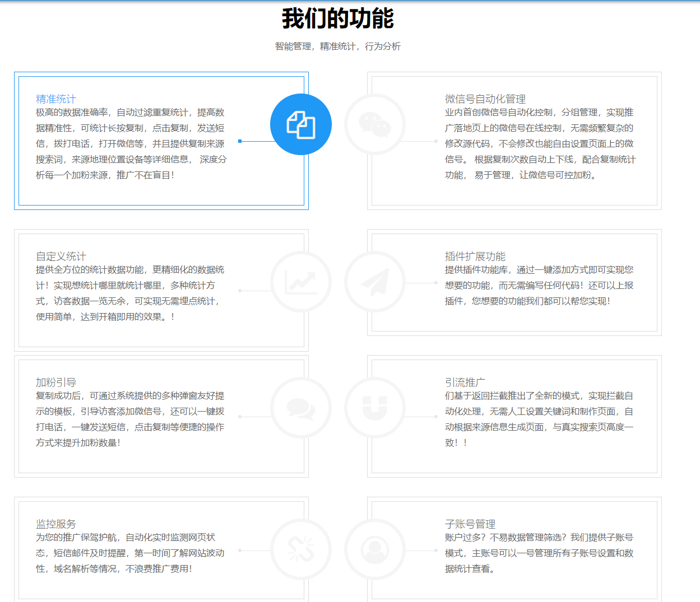
Task: Open the 精准统计 feature title
Action: click(x=56, y=99)
